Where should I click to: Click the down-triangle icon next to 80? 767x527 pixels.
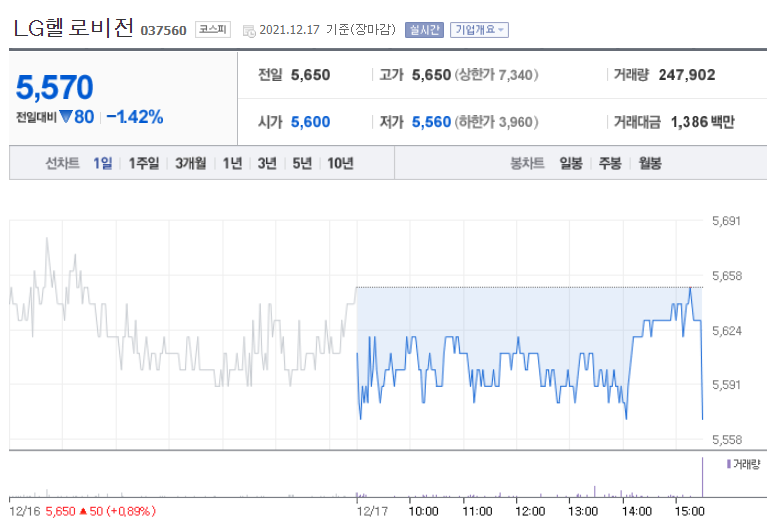66,116
